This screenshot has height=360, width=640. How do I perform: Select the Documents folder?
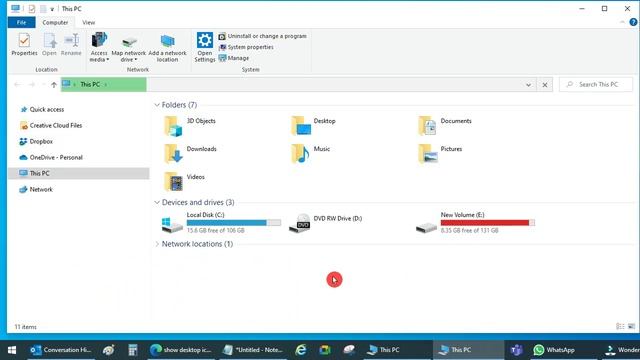coord(445,125)
